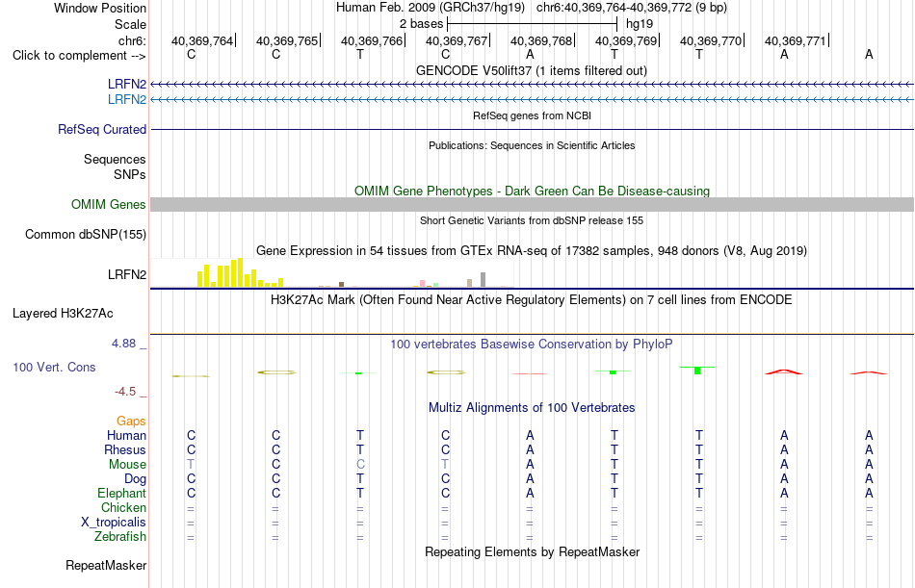Viewport: 915px width, 588px height.
Task: Click 100 vertebrates Basewise Conservation by PhyloP title
Action: click(x=532, y=345)
